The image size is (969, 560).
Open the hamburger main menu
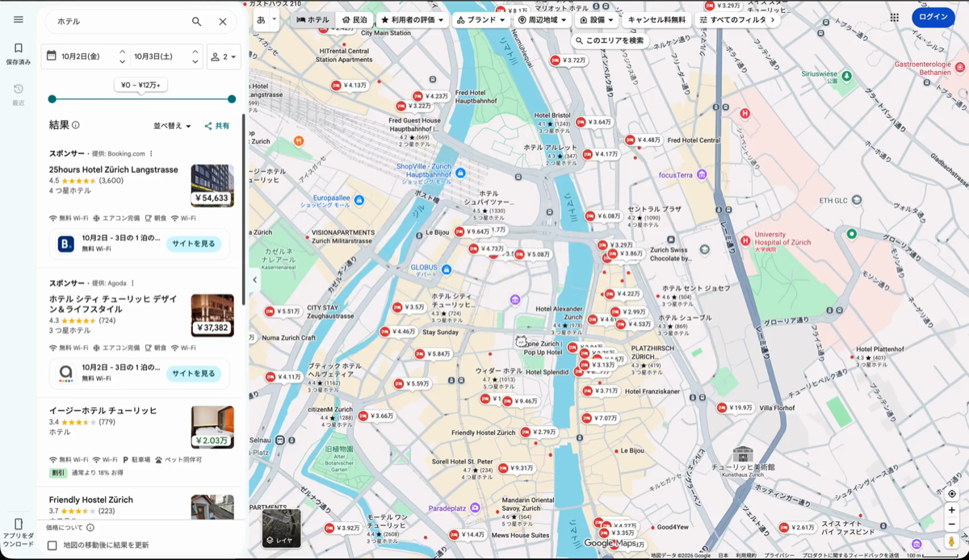point(18,19)
